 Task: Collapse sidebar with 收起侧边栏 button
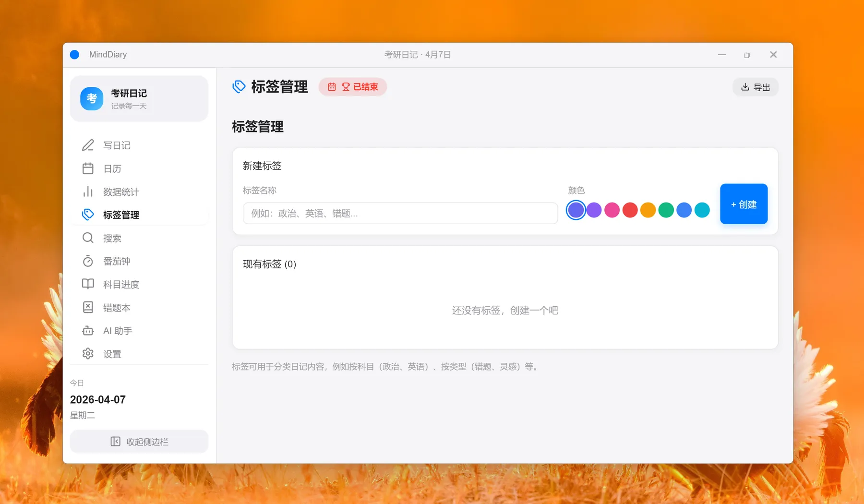(x=139, y=442)
